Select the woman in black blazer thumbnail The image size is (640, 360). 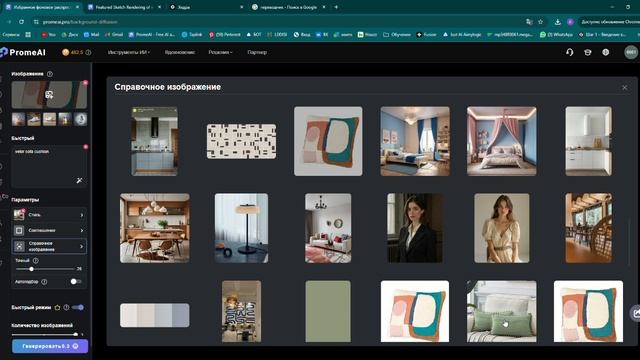point(415,228)
